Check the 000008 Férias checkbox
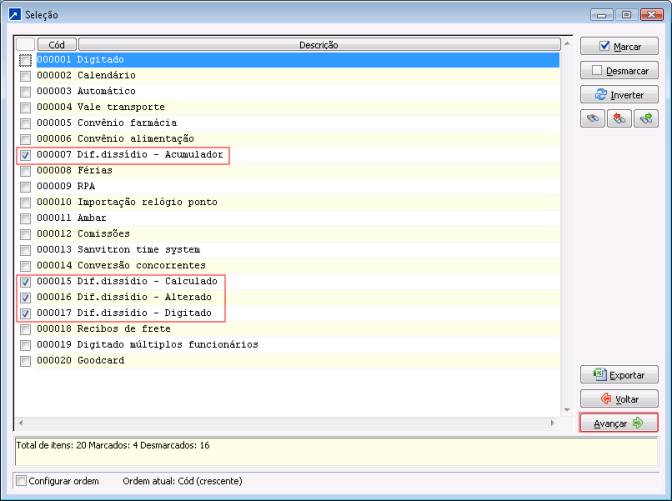Viewport: 672px width, 501px height. tap(25, 171)
